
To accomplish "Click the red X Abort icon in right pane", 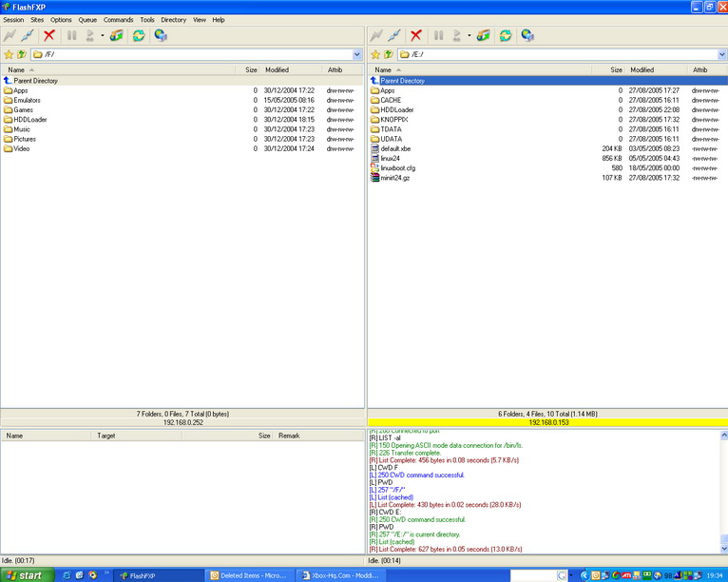I will click(415, 35).
